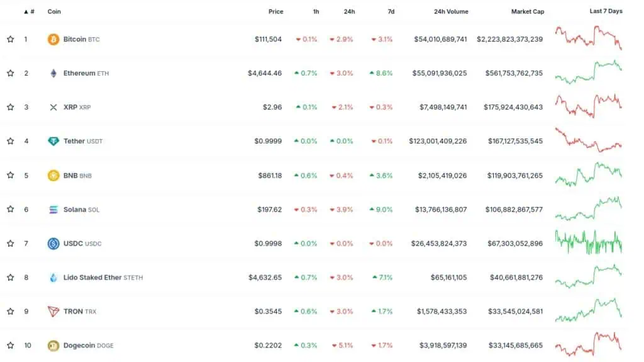
Task: Click Bitcoin price $111,504
Action: coord(268,39)
